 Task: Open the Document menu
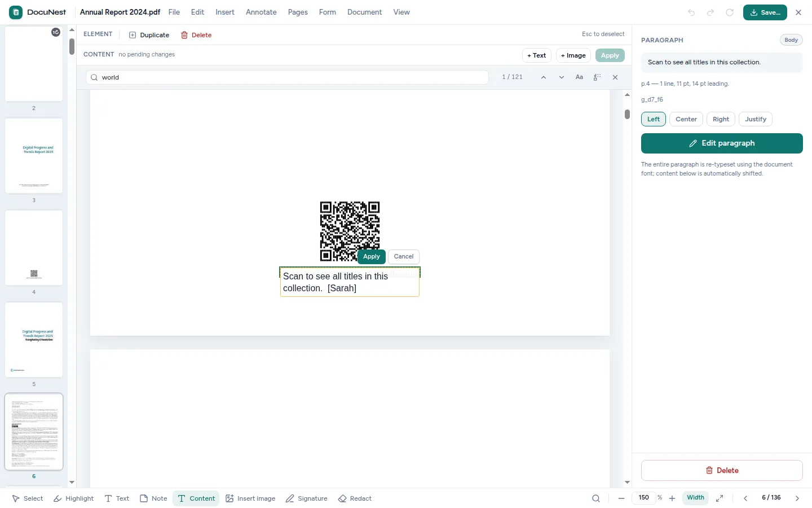[x=364, y=12]
